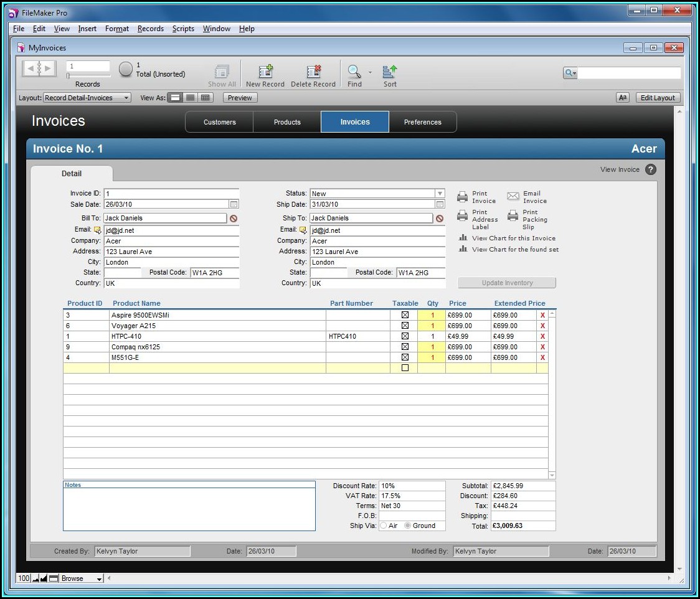Delete the Aspire 9500EWSMi line item
Viewport: 700px width, 599px height.
coord(542,316)
